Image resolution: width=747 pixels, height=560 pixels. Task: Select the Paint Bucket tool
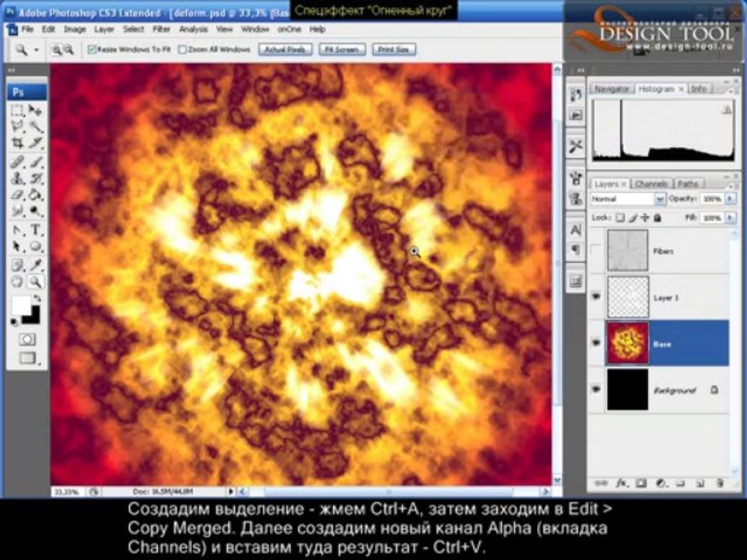point(35,194)
